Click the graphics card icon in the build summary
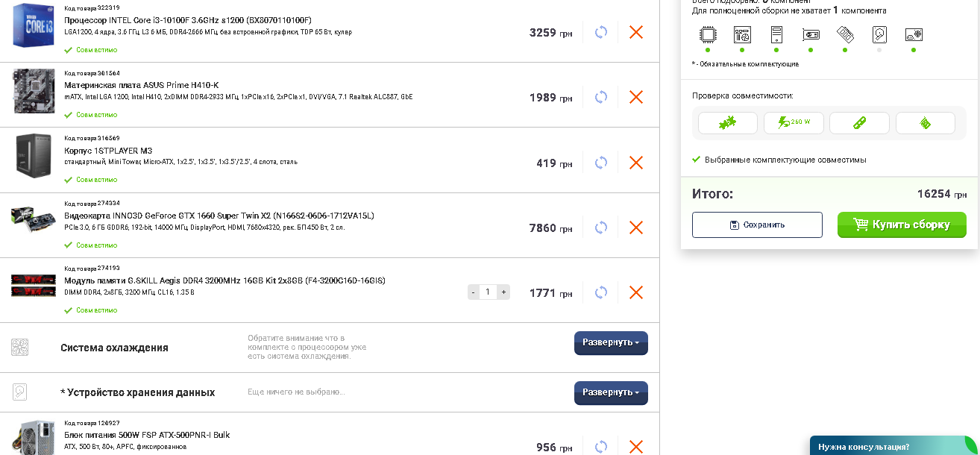Screen dimensions: 980x455 point(811,34)
